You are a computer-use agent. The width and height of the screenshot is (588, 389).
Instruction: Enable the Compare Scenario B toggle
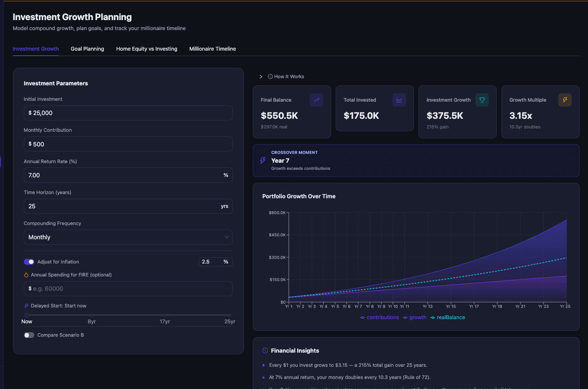coord(29,335)
